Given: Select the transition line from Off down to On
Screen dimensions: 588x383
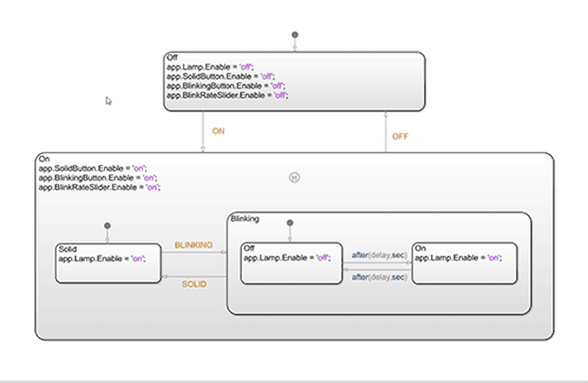Looking at the screenshot, I should 203,131.
